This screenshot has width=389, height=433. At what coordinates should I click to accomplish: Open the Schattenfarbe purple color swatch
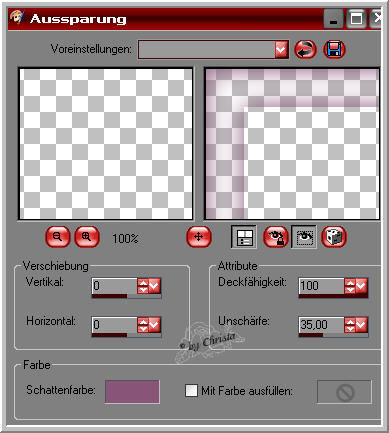tap(132, 392)
